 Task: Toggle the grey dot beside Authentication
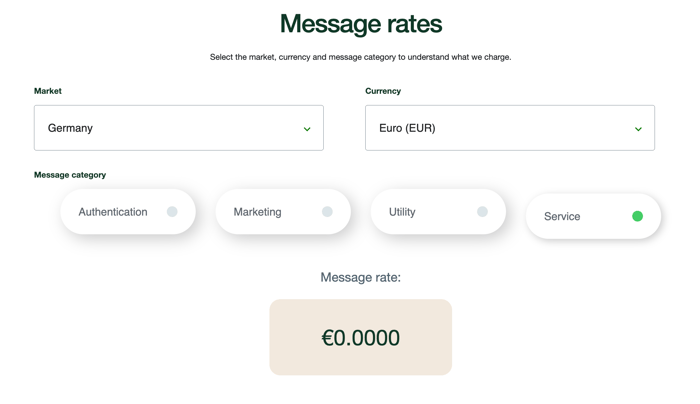click(x=172, y=212)
